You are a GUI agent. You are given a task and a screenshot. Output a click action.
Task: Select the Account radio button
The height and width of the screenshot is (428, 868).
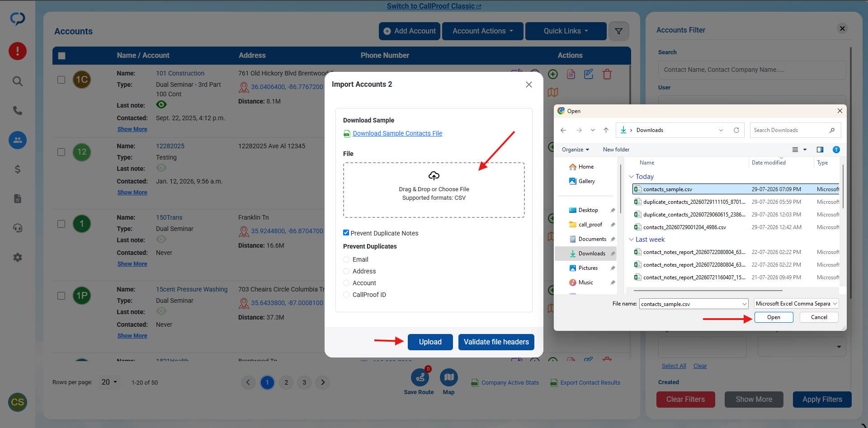[346, 283]
